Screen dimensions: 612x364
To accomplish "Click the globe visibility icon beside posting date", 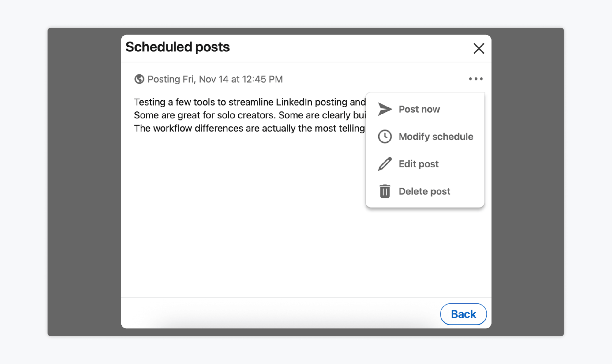I will click(x=139, y=79).
